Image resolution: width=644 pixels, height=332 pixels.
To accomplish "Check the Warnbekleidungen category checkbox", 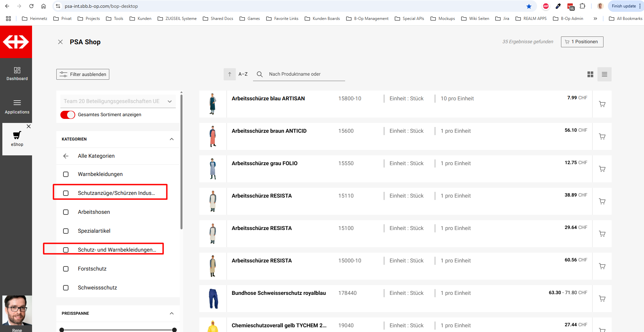I will tap(66, 174).
